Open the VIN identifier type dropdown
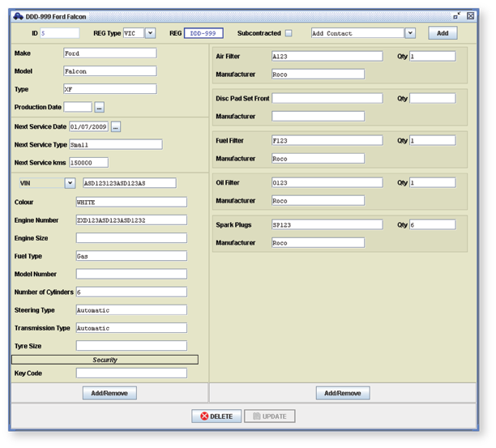496x448 pixels. point(70,183)
